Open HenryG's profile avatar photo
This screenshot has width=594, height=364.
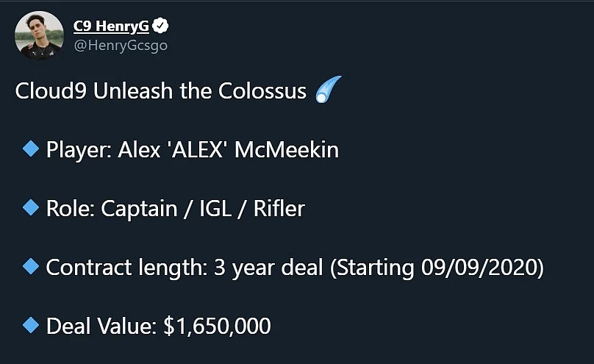pyautogui.click(x=40, y=35)
